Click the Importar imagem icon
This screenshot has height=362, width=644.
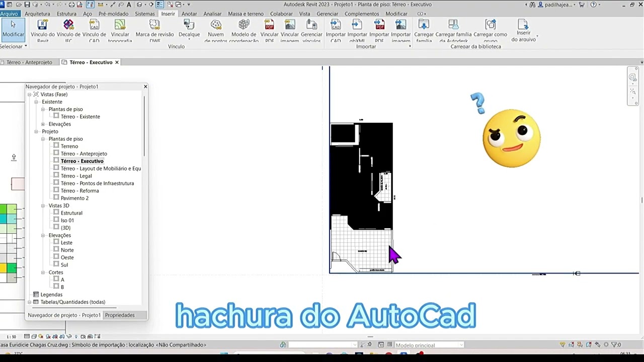(x=401, y=25)
